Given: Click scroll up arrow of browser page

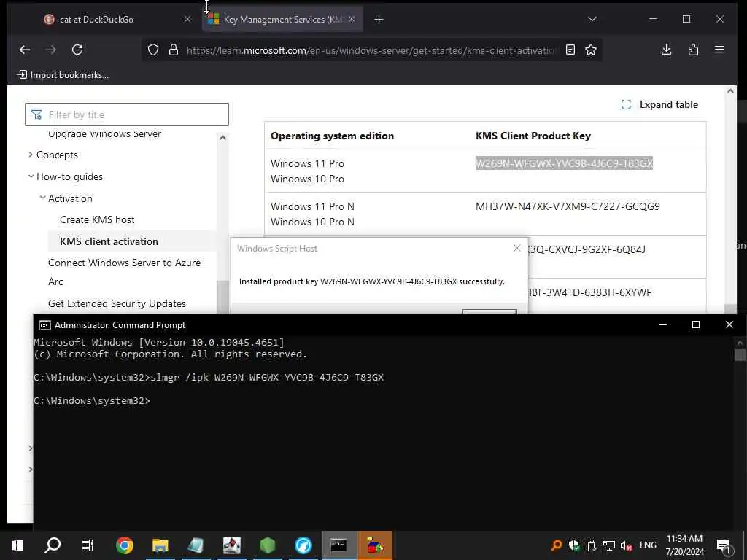Looking at the screenshot, I should pyautogui.click(x=730, y=91).
